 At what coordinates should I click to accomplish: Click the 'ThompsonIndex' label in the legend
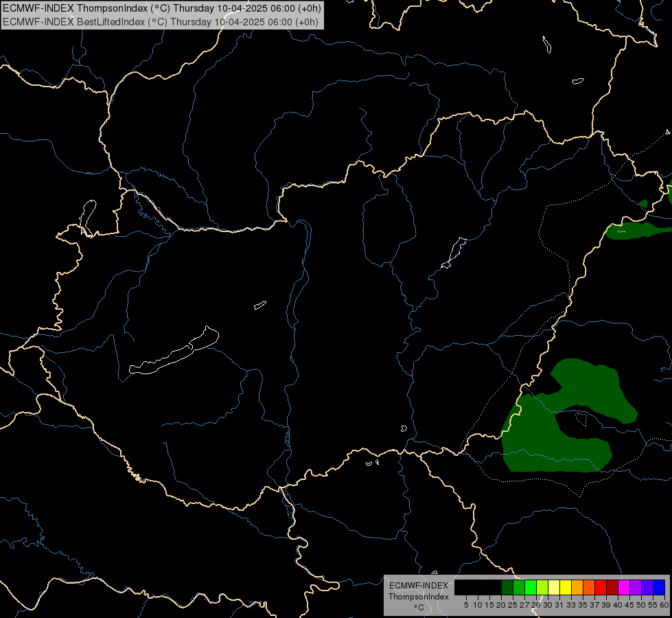[x=419, y=597]
